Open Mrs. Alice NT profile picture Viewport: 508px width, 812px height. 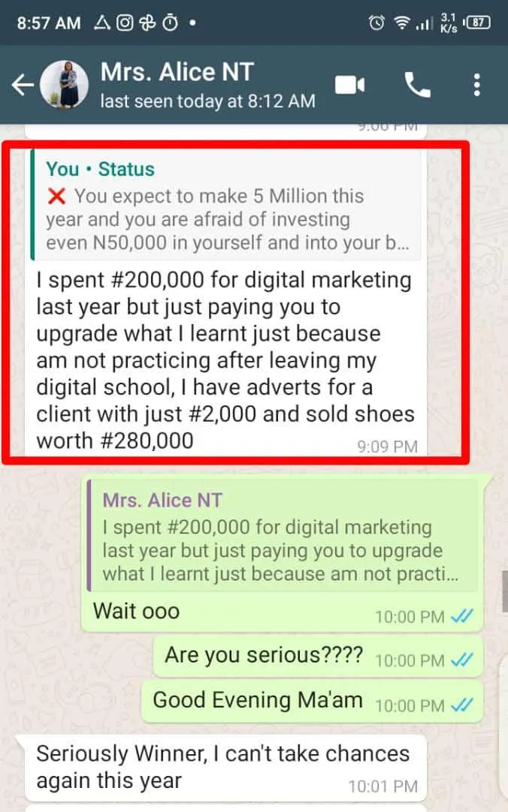click(64, 84)
